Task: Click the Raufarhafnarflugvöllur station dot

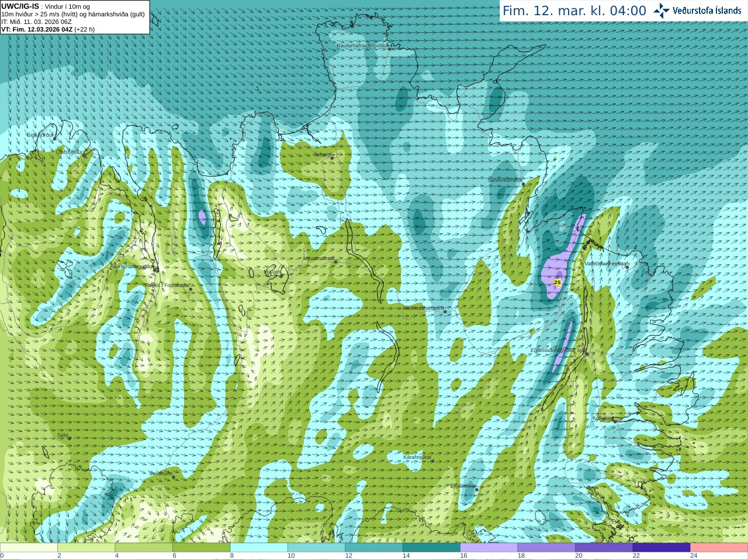Action: tap(390, 49)
